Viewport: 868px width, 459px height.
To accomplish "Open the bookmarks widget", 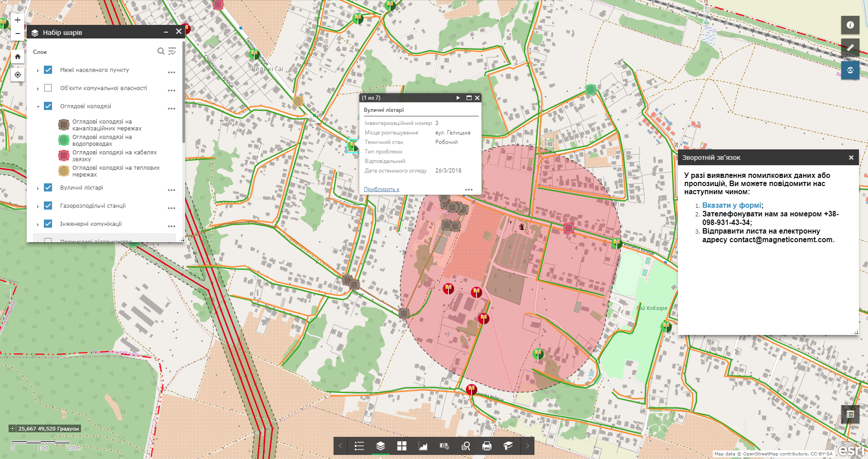I will point(507,446).
